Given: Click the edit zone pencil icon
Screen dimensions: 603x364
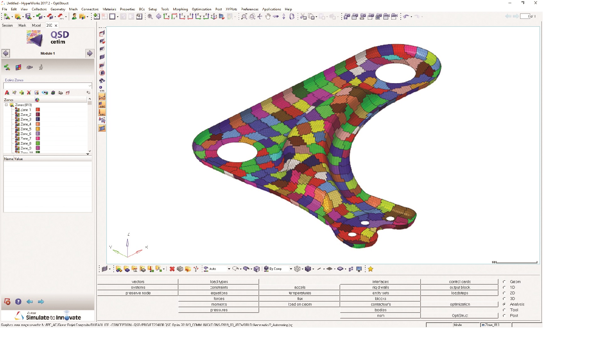Looking at the screenshot, I should [36, 93].
